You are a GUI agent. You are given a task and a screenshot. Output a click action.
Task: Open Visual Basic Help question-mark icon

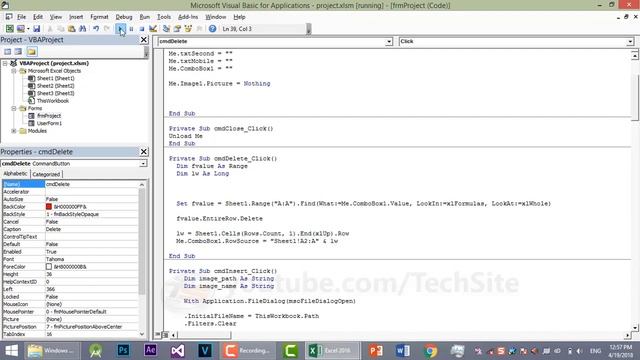[212, 29]
